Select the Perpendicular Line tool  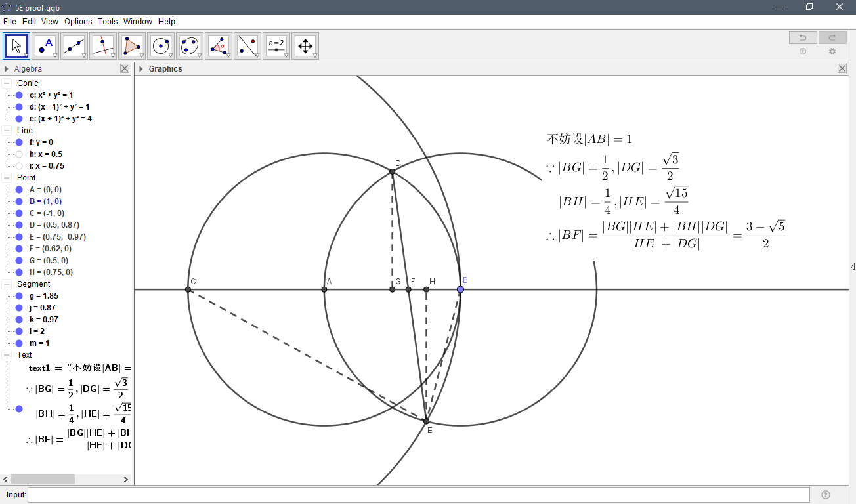coord(104,45)
